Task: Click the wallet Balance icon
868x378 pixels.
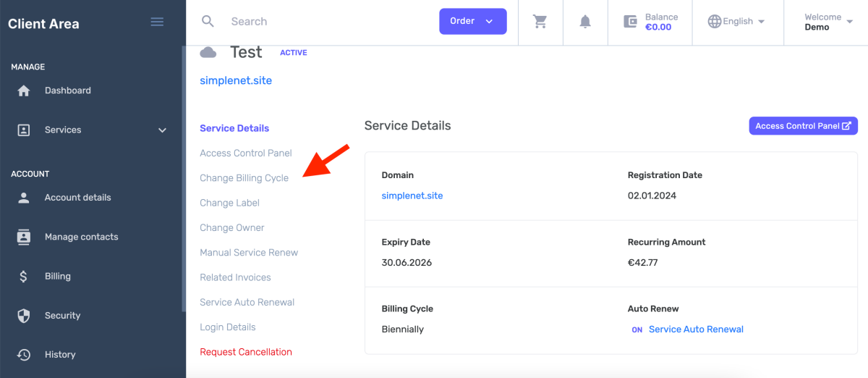Action: pos(631,22)
